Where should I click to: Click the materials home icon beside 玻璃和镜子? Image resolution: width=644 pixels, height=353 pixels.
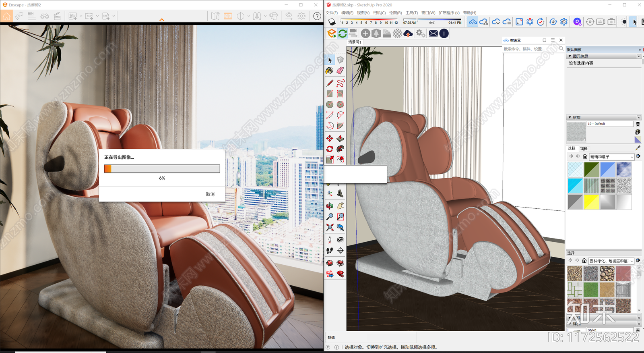point(585,156)
